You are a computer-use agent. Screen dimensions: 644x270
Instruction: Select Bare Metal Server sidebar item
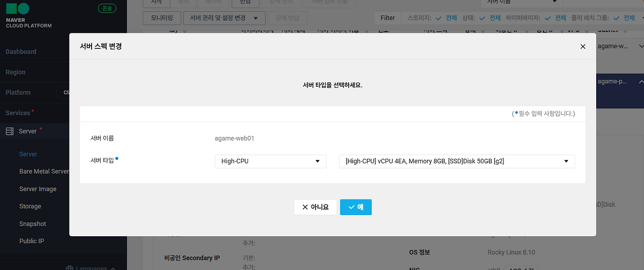[44, 171]
